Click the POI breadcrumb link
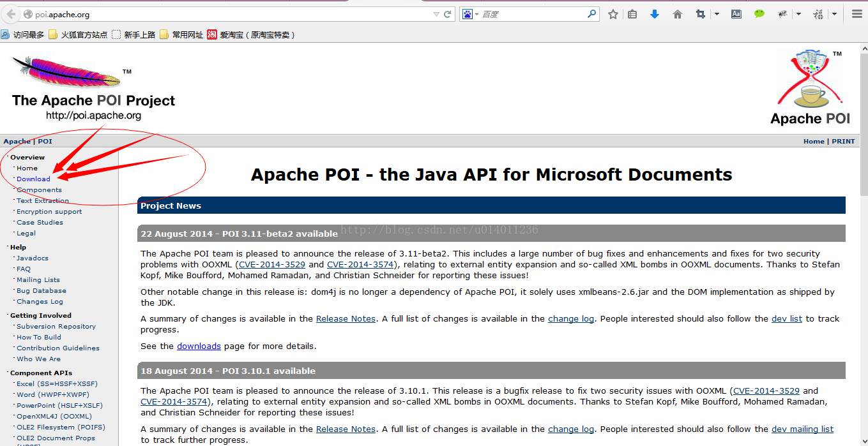The height and width of the screenshot is (446, 868). point(45,142)
